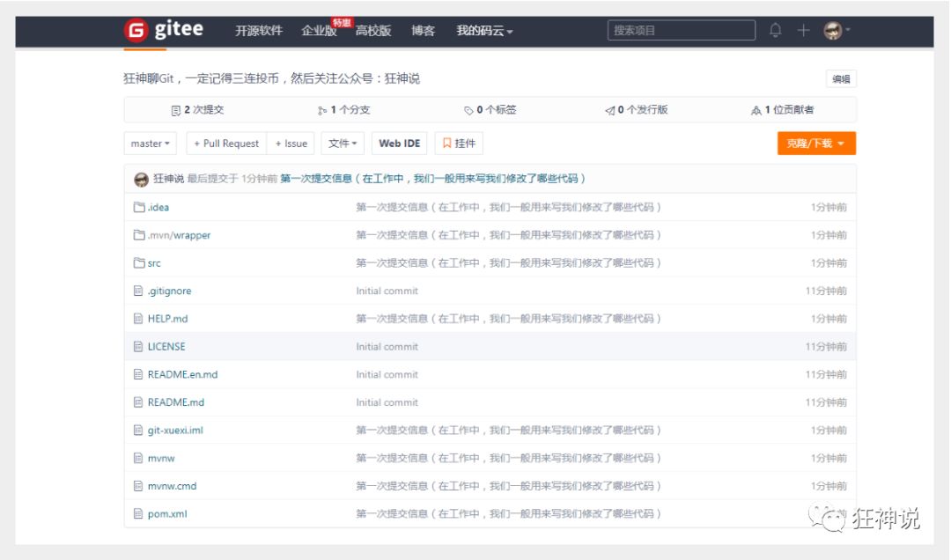Switch to the 开源软件 section
This screenshot has height=560, width=951.
tap(259, 29)
